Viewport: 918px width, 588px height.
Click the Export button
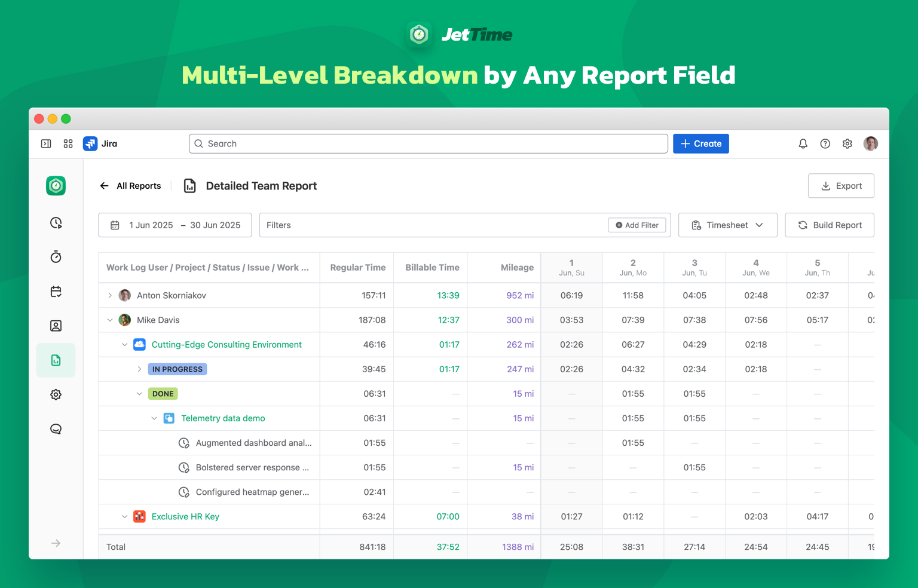(x=841, y=185)
